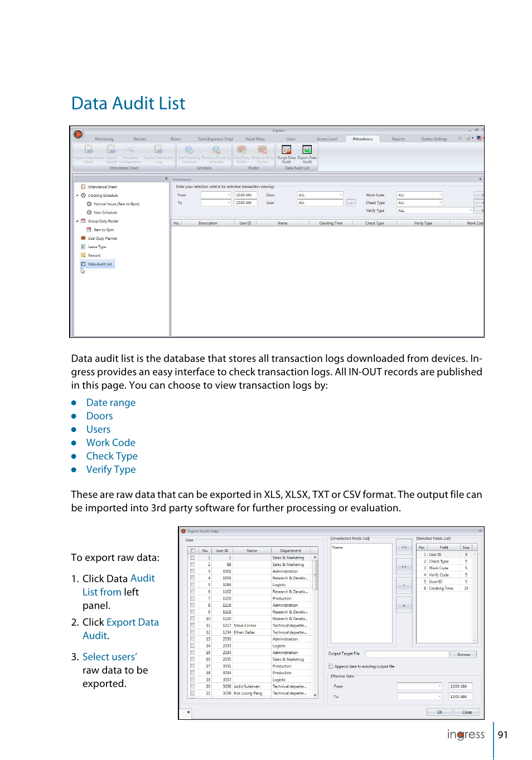532x760 pixels.
Task: Click the Template Configuration ribbon icon
Action: [x=130, y=149]
